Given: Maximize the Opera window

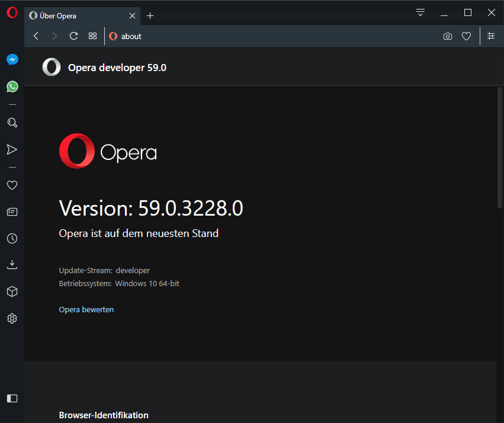Looking at the screenshot, I should [x=468, y=12].
